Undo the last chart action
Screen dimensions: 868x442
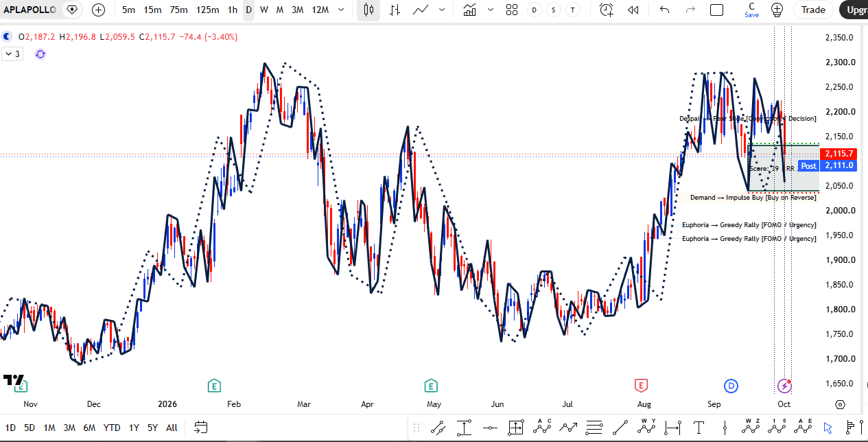pos(664,10)
